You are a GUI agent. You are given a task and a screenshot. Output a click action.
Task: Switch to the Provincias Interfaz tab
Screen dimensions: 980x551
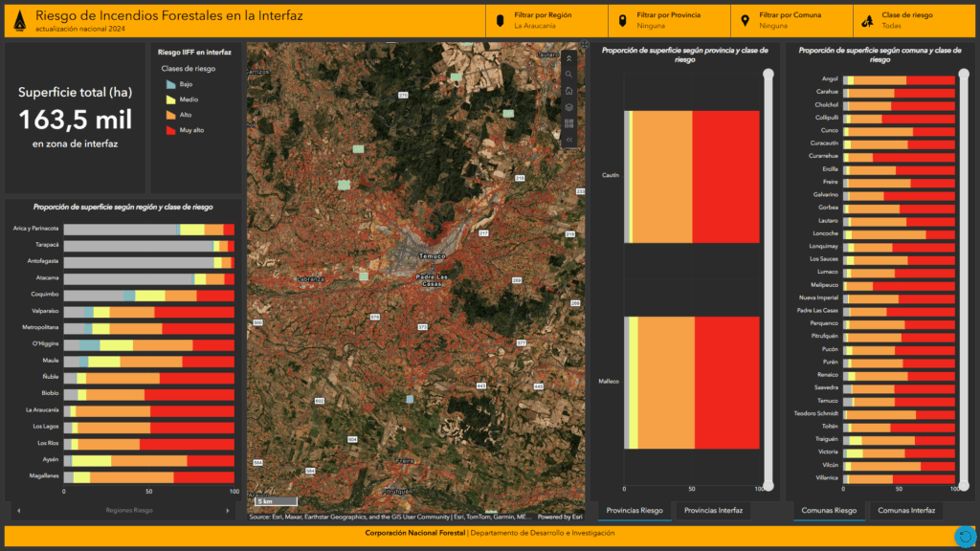[710, 511]
